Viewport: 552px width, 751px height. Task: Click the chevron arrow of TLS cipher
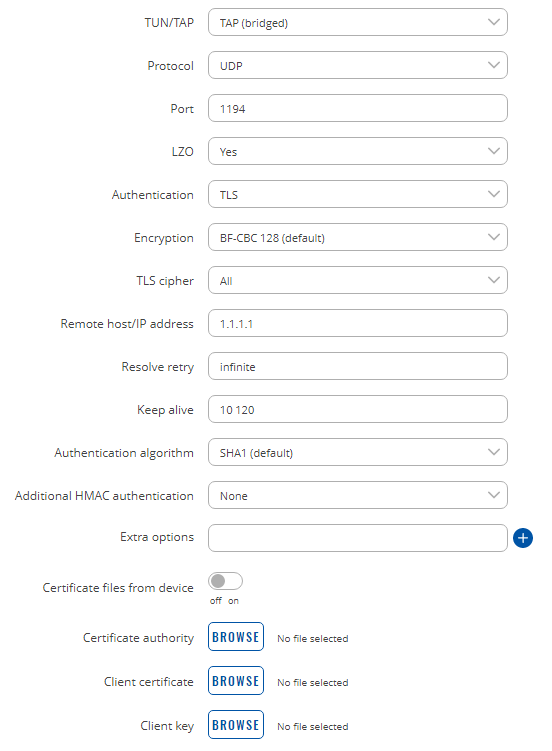point(494,280)
